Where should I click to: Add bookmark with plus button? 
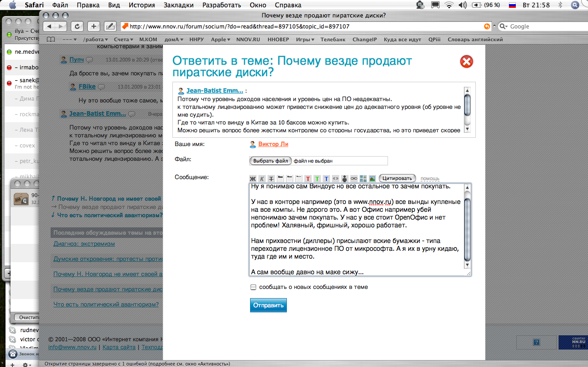pyautogui.click(x=93, y=26)
